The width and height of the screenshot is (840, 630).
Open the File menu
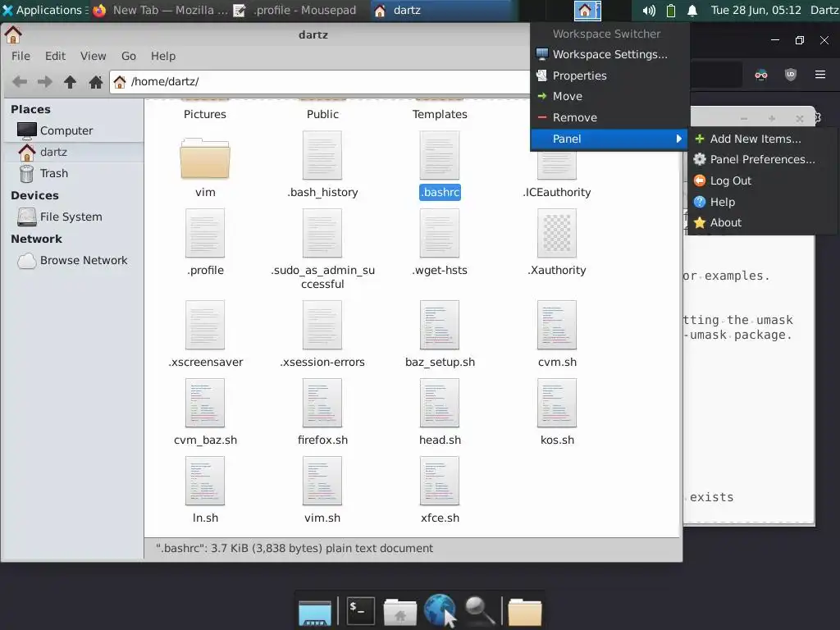[x=21, y=56]
